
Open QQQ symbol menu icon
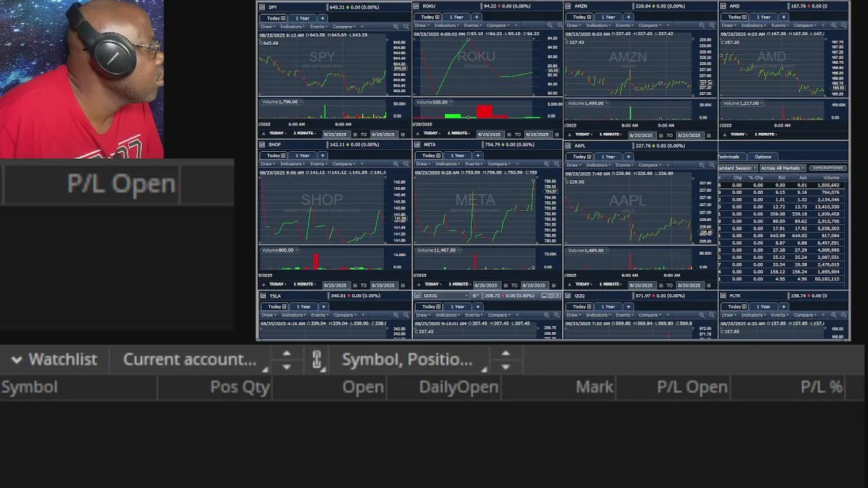point(568,296)
